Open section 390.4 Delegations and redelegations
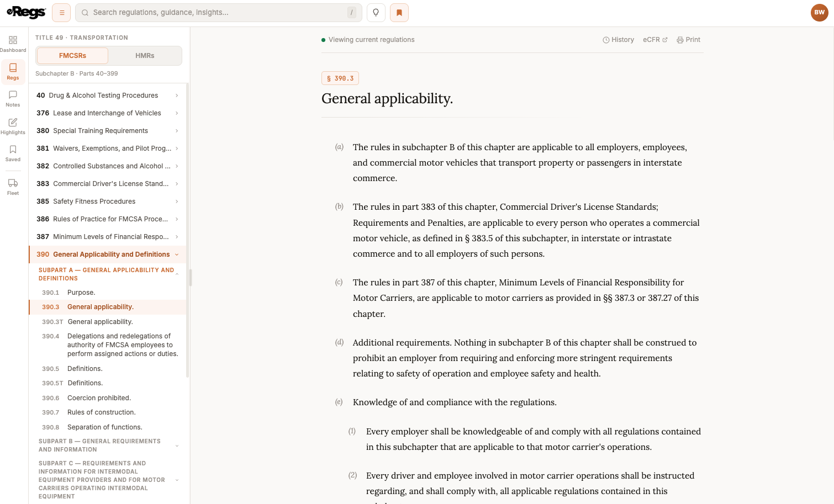The height and width of the screenshot is (504, 834). 107,345
